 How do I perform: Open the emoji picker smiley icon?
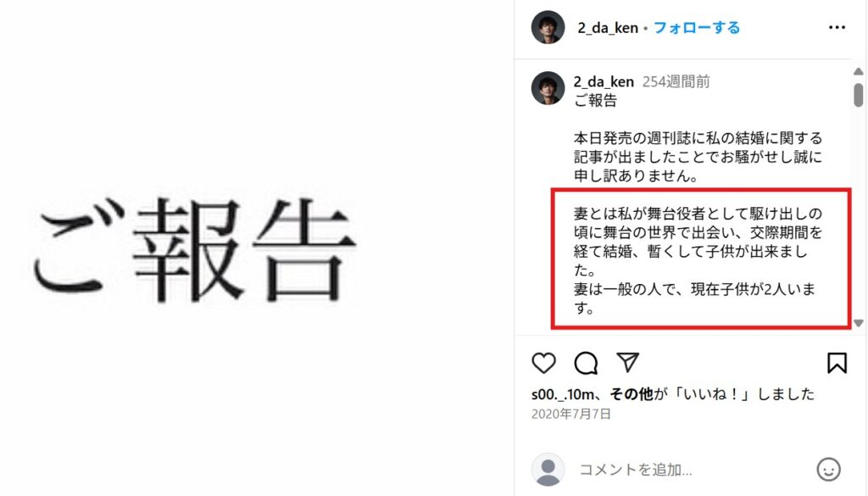(828, 470)
